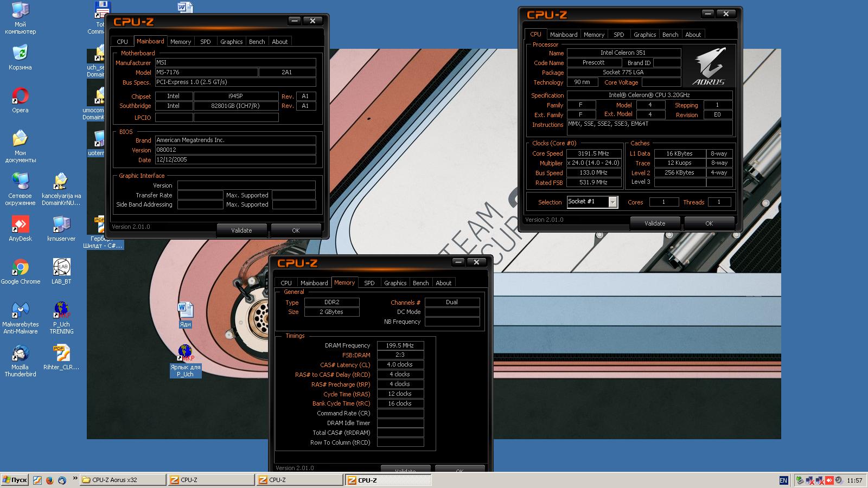The image size is (868, 488).
Task: Open About tab in the Intel Celeron window
Action: [693, 35]
